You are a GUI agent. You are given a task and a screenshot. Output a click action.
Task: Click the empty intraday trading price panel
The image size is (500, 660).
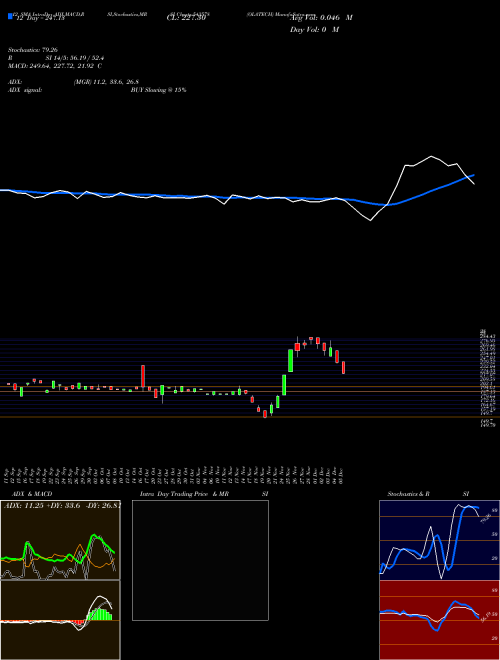click(200, 560)
